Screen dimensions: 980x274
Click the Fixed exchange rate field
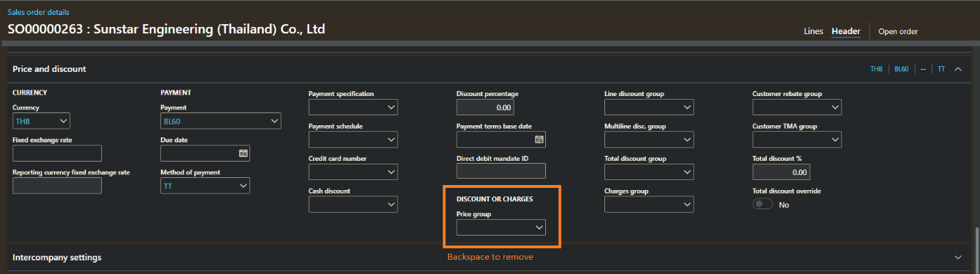pyautogui.click(x=57, y=153)
